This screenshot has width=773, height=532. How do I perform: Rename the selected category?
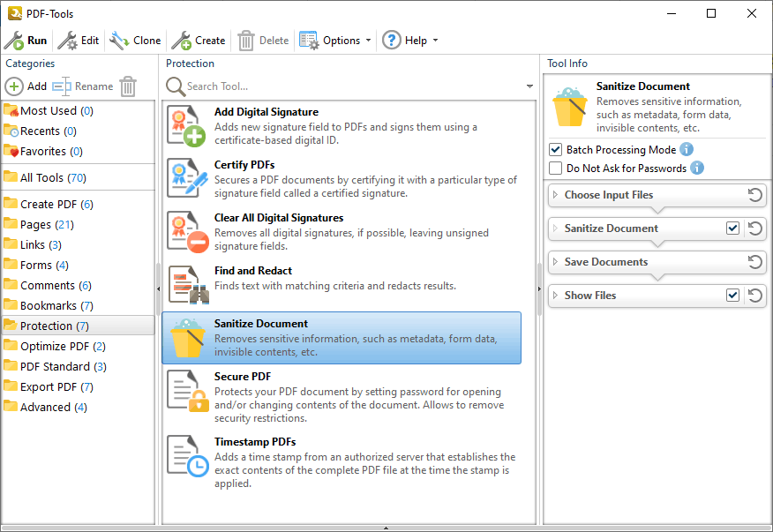pyautogui.click(x=82, y=86)
